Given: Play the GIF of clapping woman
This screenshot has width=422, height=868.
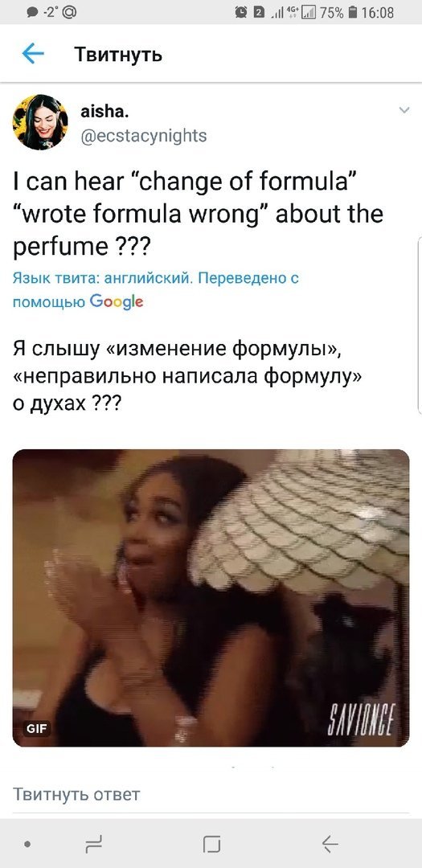Looking at the screenshot, I should 211,598.
